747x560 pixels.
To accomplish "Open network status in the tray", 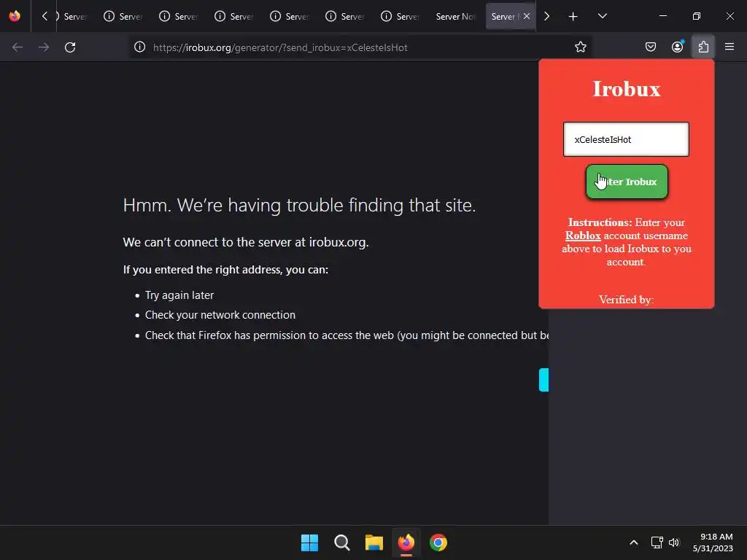I will (x=657, y=542).
